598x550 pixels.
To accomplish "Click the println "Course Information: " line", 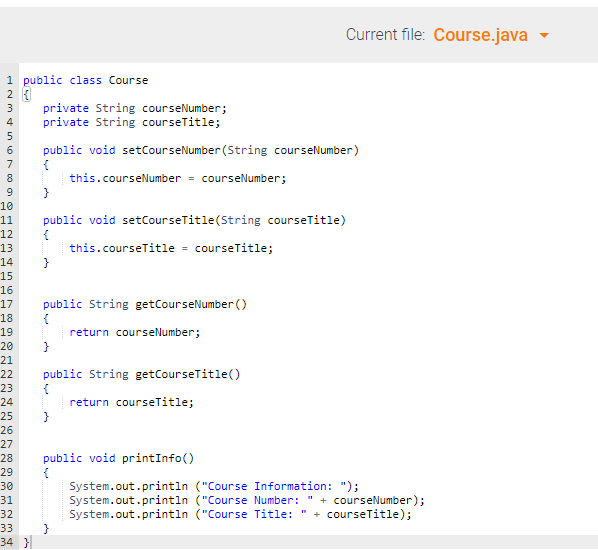I will click(214, 486).
